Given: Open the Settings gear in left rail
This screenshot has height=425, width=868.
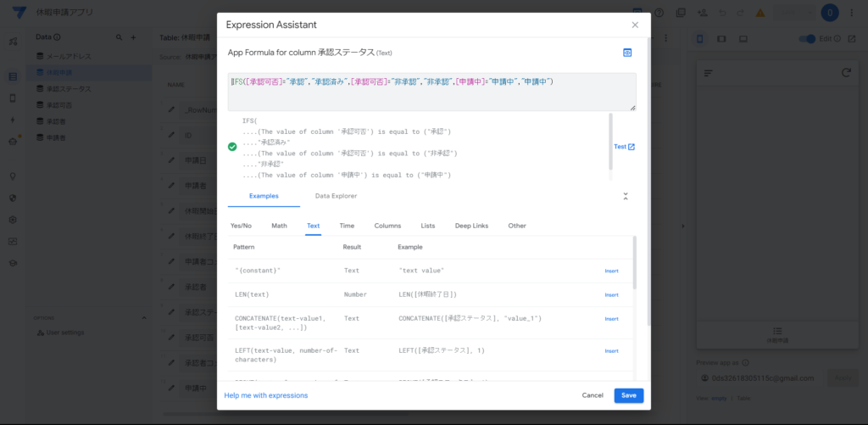Looking at the screenshot, I should pyautogui.click(x=13, y=220).
